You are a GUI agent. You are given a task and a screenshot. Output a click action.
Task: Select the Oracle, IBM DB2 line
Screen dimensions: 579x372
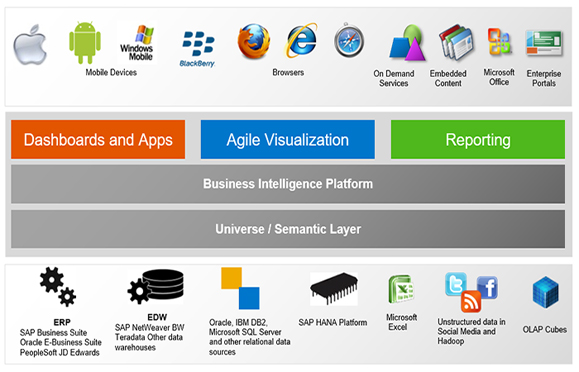click(238, 322)
